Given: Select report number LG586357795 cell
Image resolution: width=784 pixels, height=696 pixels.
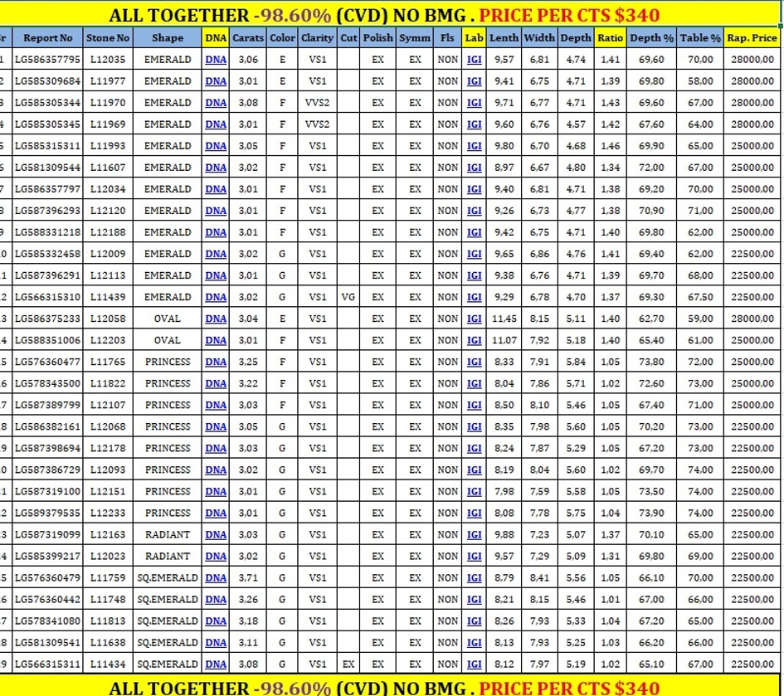Looking at the screenshot, I should click(x=48, y=60).
